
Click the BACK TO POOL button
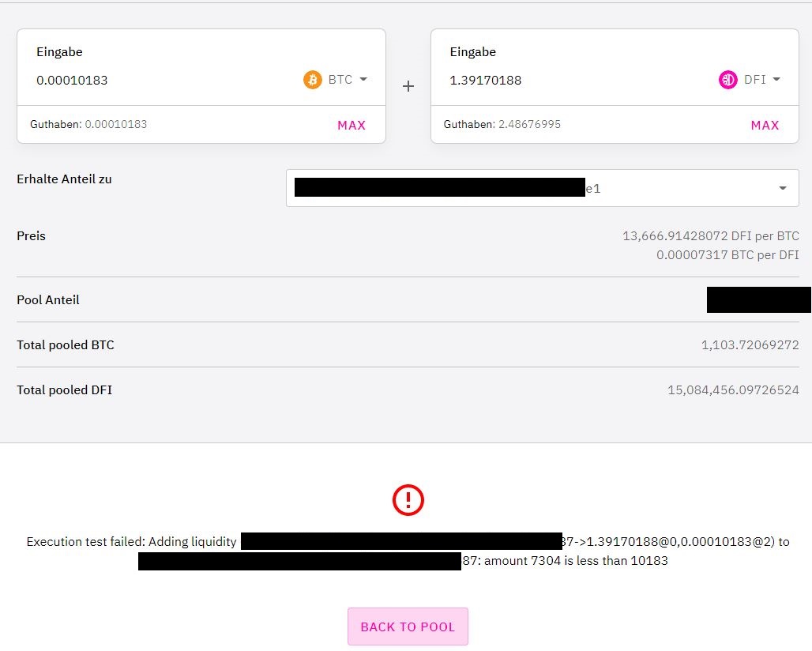(x=408, y=627)
